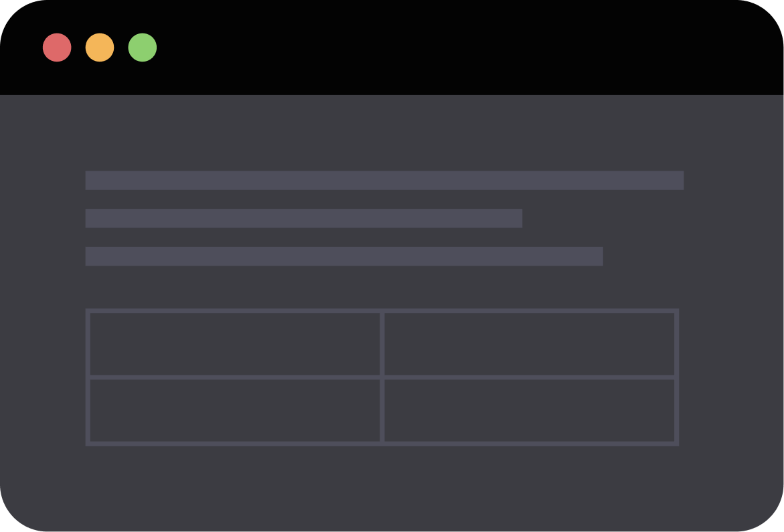Image resolution: width=784 pixels, height=532 pixels.
Task: Select the longest placeholder text line
Action: (384, 180)
